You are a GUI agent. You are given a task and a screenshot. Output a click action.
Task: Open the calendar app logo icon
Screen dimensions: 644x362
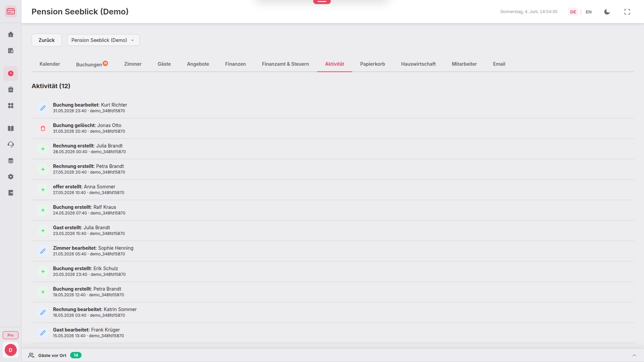tap(11, 11)
